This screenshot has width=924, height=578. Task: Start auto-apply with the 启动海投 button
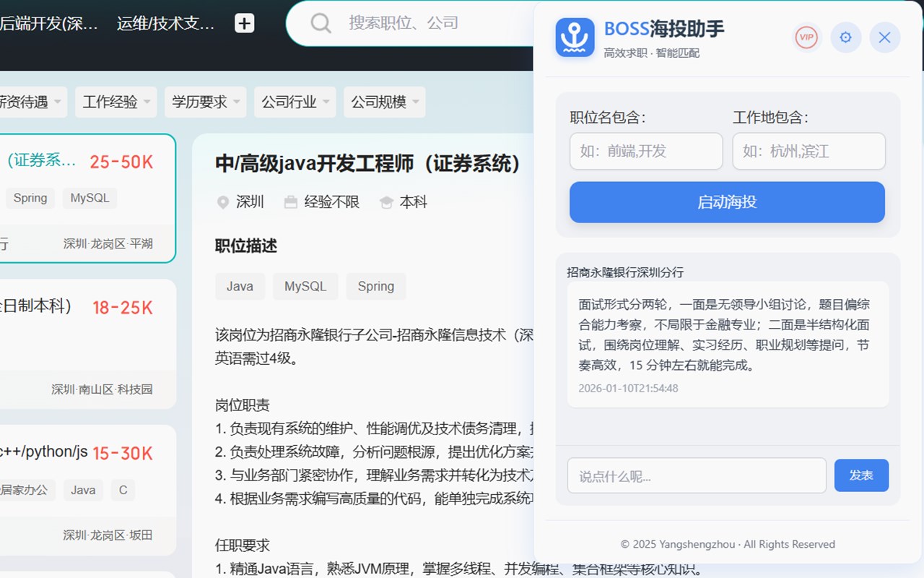click(727, 202)
